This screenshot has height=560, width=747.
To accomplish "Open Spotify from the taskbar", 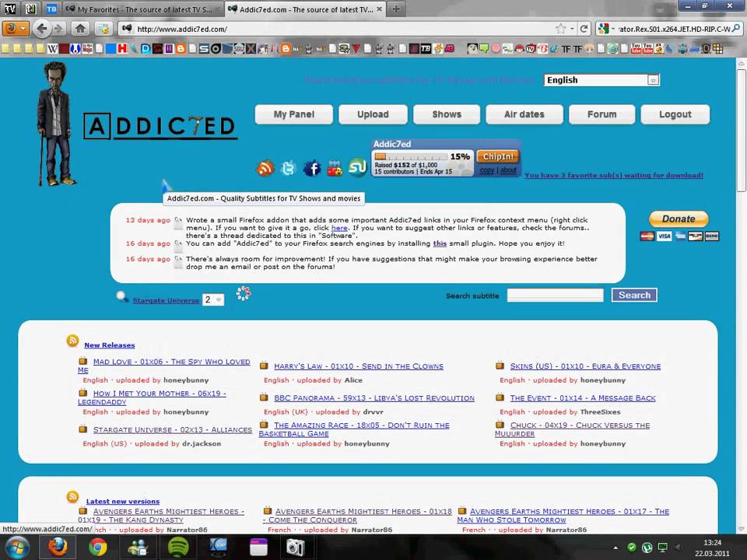I will pyautogui.click(x=178, y=547).
